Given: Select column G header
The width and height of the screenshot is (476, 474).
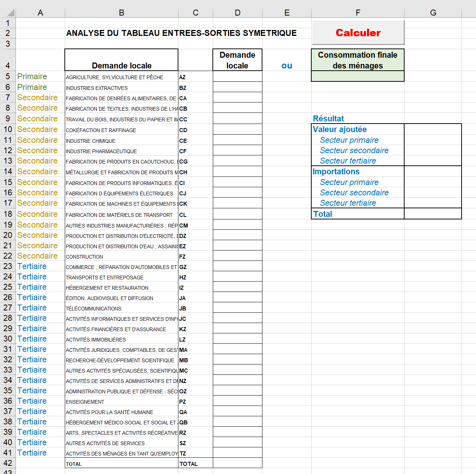Looking at the screenshot, I should pos(433,13).
